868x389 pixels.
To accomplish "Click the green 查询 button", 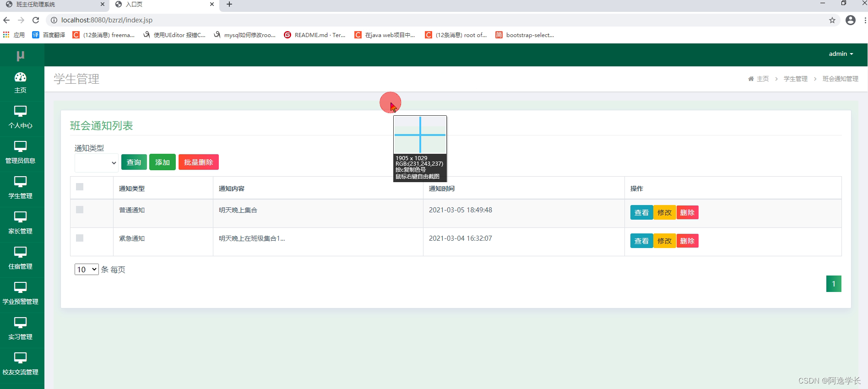I will (134, 162).
